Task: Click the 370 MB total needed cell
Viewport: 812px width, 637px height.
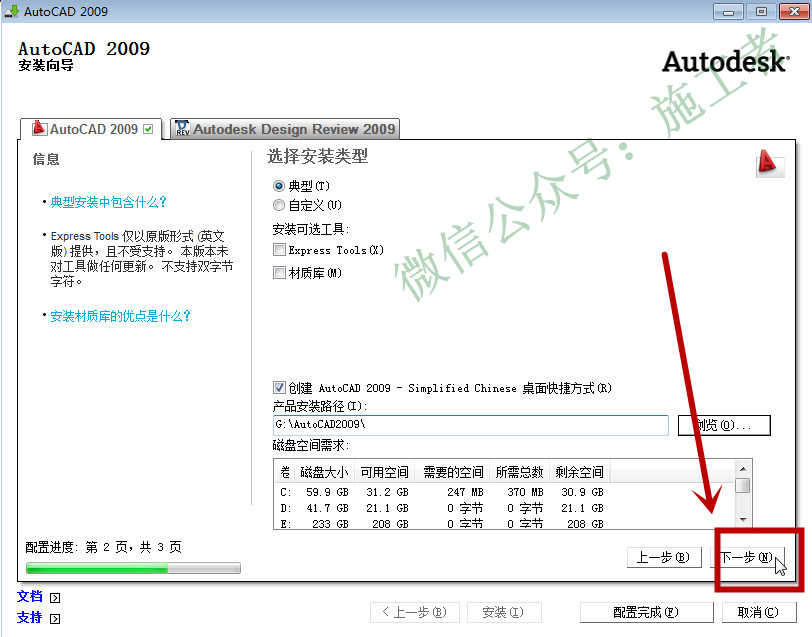Action: (x=525, y=492)
